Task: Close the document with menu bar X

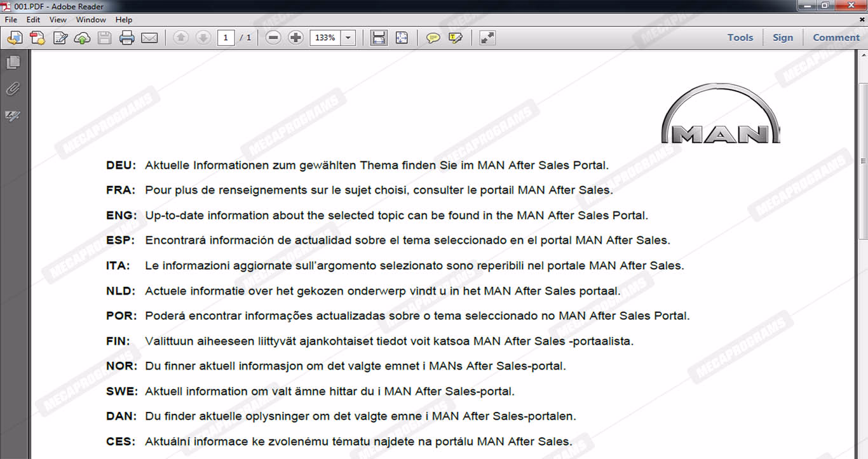Action: click(862, 20)
